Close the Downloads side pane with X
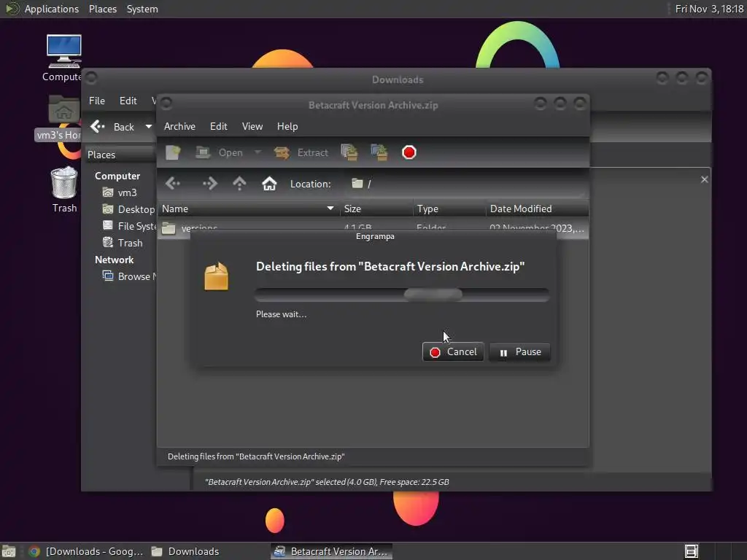 click(704, 179)
